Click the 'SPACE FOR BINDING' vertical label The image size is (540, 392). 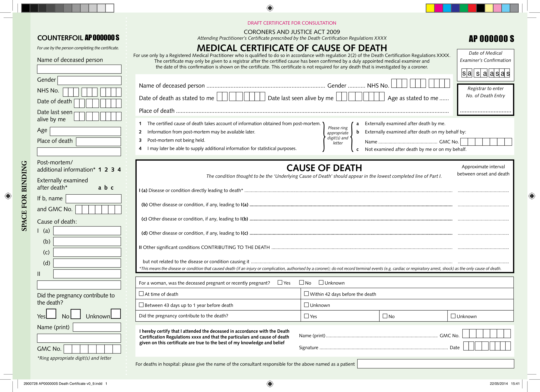(x=24, y=196)
